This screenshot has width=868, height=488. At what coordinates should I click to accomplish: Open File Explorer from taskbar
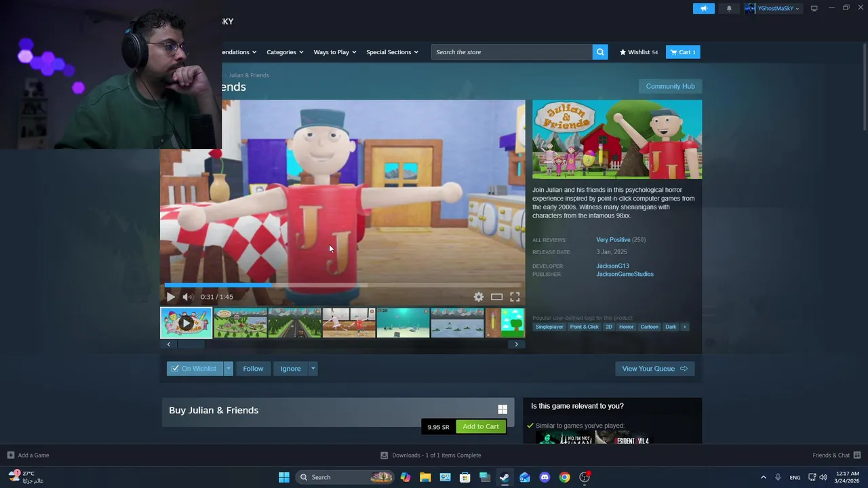coord(425,477)
